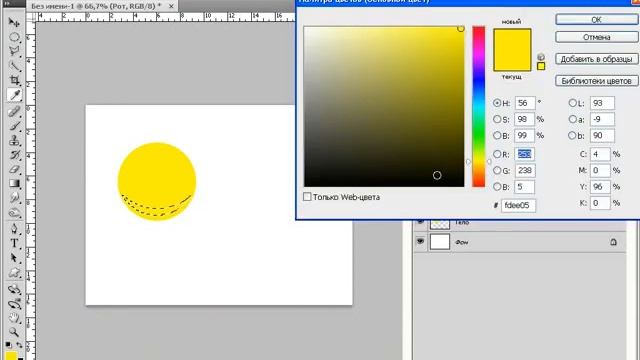Click the H value field showing 56
This screenshot has height=360, width=640.
pyautogui.click(x=524, y=103)
